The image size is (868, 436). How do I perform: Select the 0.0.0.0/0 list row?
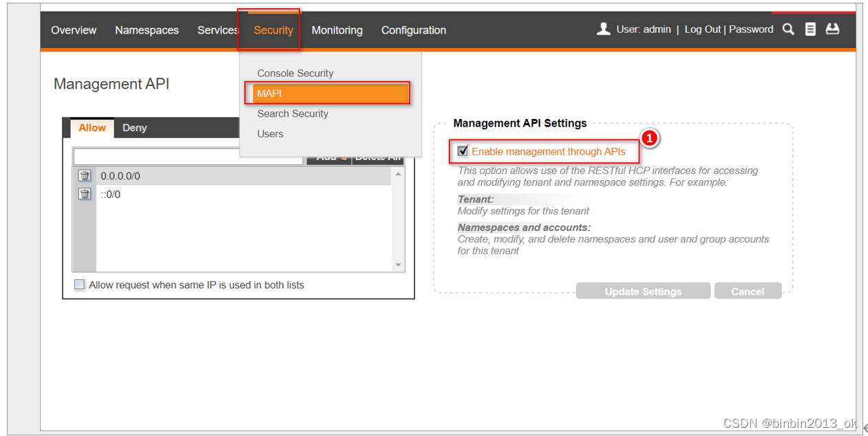[x=244, y=176]
